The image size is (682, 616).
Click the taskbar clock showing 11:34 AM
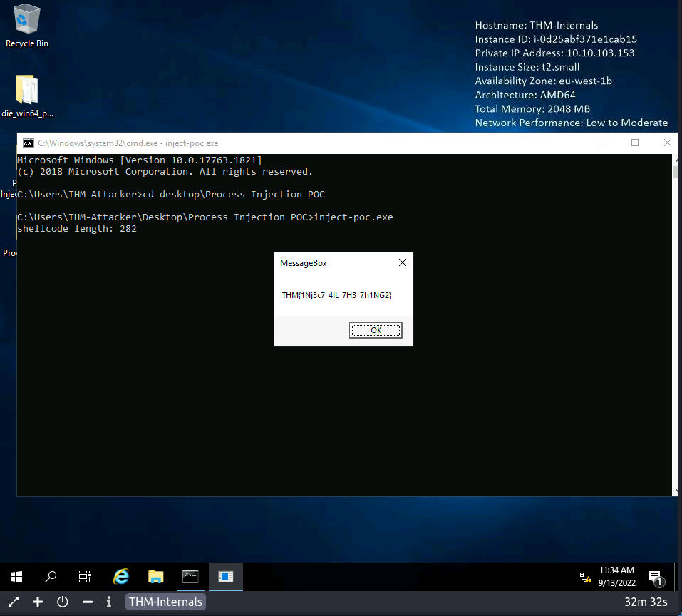click(x=616, y=576)
